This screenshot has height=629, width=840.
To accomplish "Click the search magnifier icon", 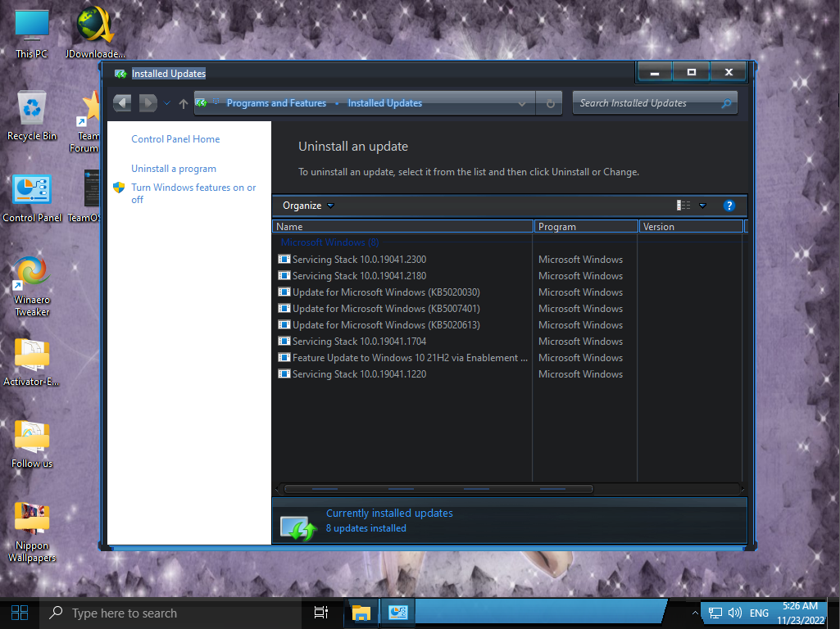I will 726,103.
